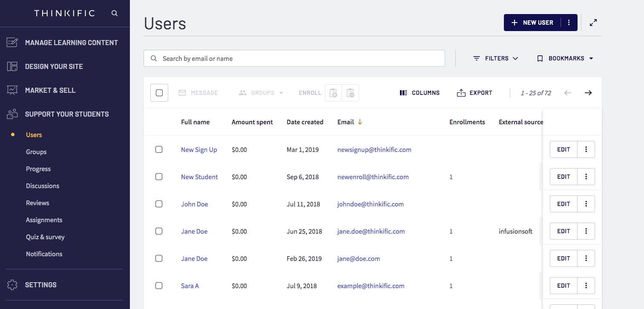Viewport: 644px width, 309px height.
Task: Click the unenroll clipboard minus icon
Action: (x=351, y=93)
